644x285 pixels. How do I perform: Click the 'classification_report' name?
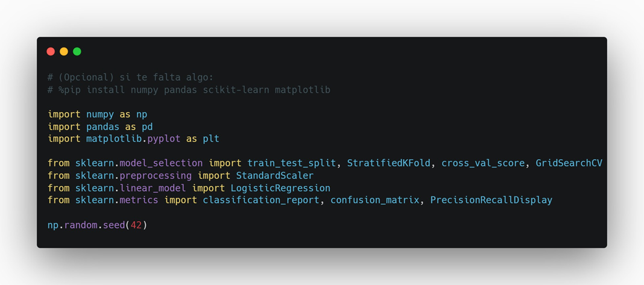260,200
